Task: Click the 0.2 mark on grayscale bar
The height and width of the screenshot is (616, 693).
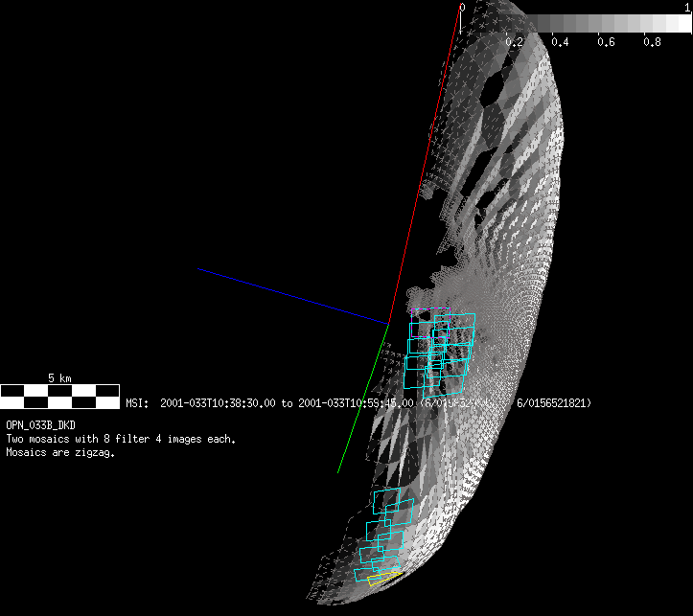Action: pos(515,42)
